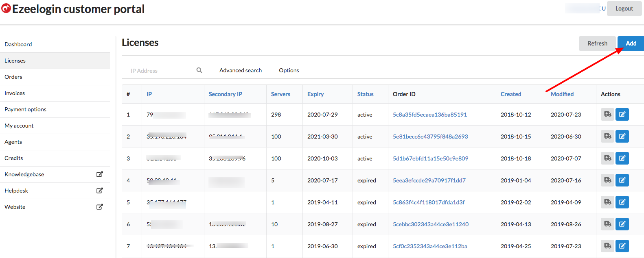644x258 pixels.
Task: Open the Website external link icon
Action: (x=99, y=207)
